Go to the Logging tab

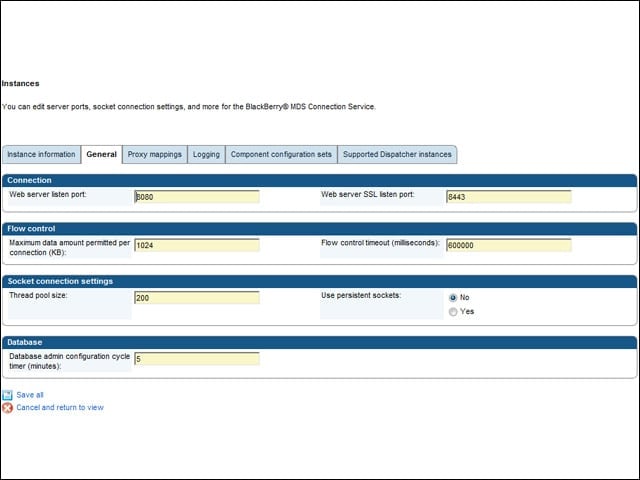[x=206, y=154]
